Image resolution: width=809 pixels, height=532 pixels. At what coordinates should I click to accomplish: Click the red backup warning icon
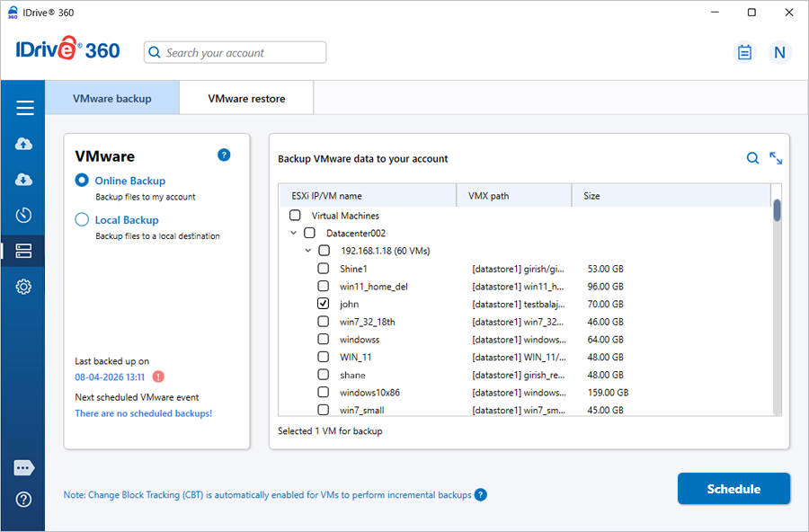[158, 377]
